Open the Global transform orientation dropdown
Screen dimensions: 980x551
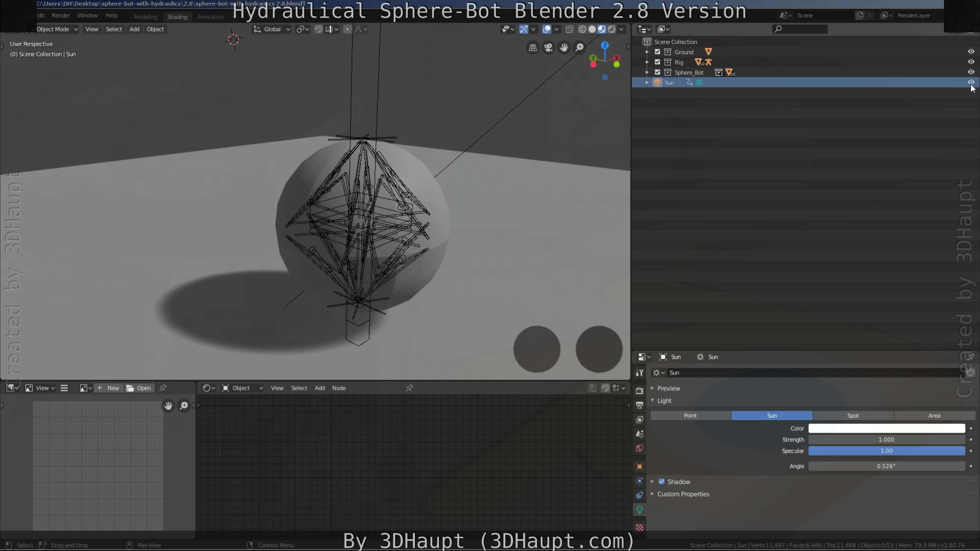pos(272,29)
